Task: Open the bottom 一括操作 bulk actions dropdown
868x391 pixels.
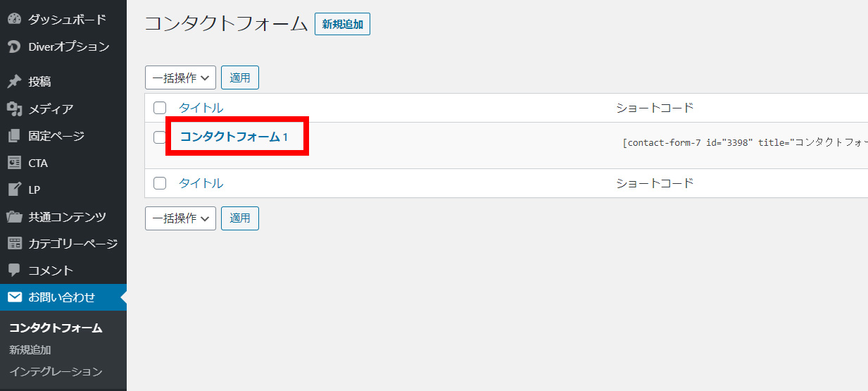Action: click(180, 218)
